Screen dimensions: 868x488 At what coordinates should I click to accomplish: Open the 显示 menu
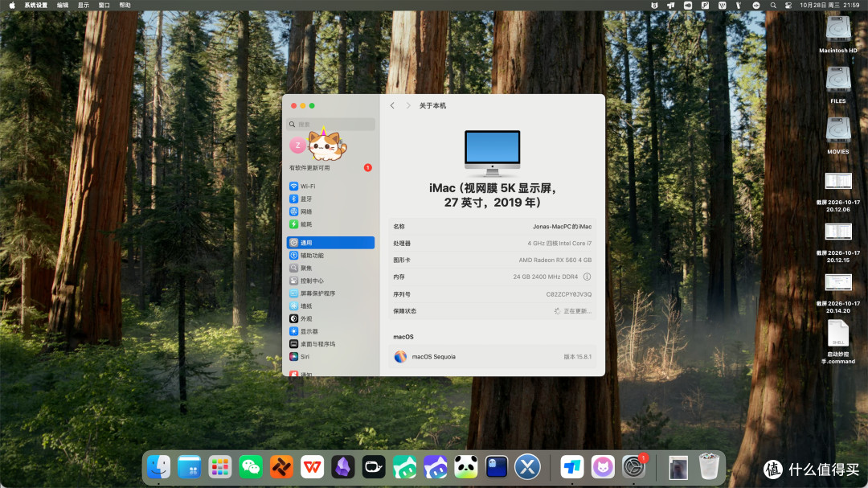pos(84,5)
